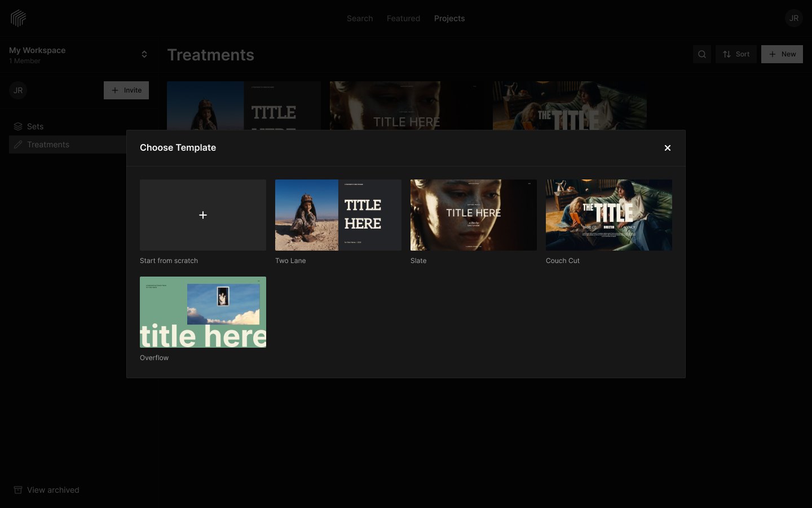Screen dimensions: 812x508
Task: Choose the Overflow template thumbnail
Action: click(203, 312)
